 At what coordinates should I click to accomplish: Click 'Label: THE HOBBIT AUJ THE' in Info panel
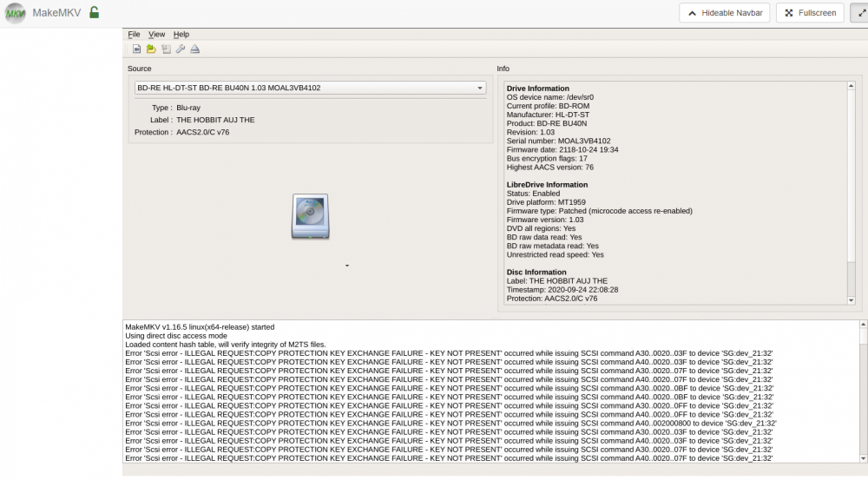point(557,281)
